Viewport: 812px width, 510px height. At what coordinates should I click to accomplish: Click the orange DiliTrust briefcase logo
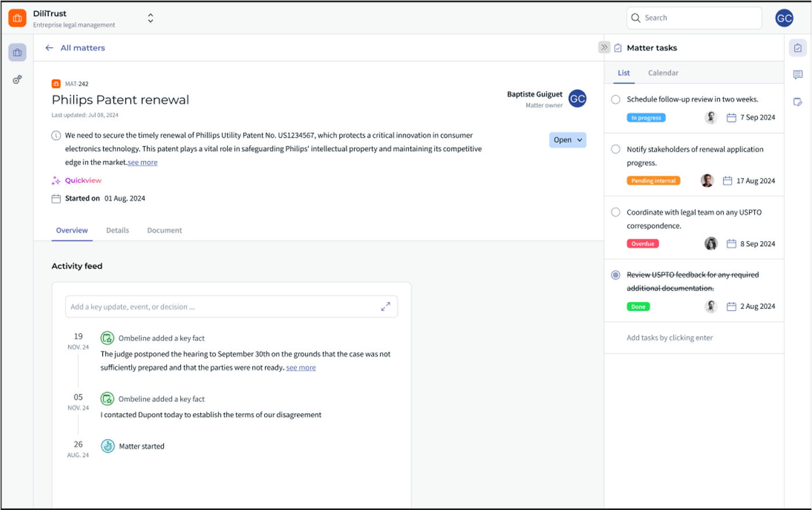click(x=17, y=18)
